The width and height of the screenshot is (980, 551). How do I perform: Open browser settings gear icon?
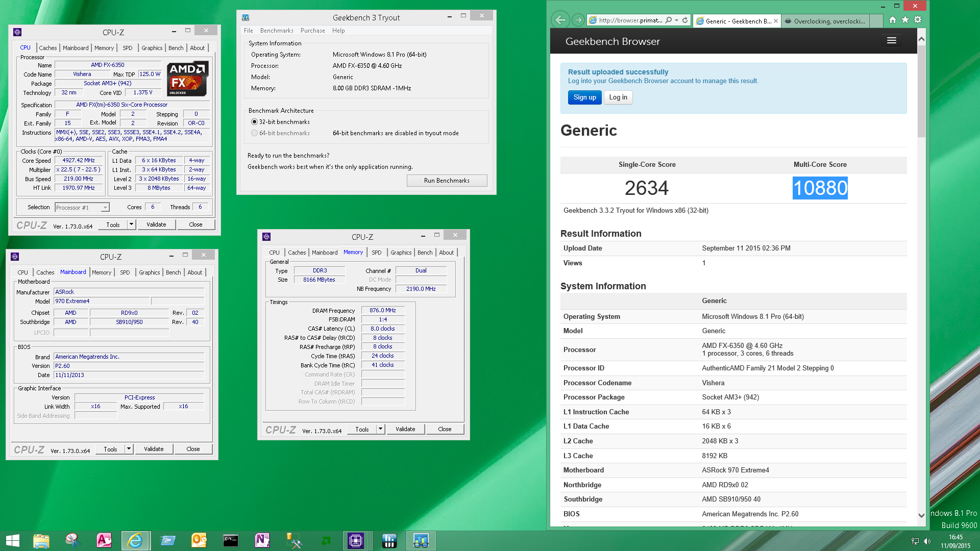pyautogui.click(x=918, y=20)
